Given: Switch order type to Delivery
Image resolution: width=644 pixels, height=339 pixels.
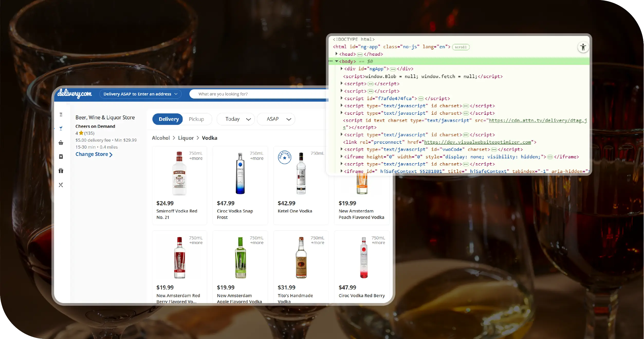Looking at the screenshot, I should 169,119.
